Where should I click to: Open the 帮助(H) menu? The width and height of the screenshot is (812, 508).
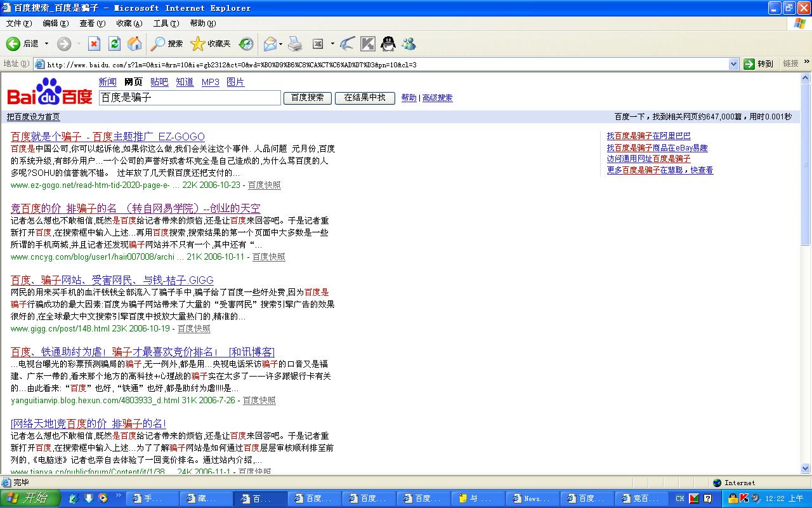[203, 23]
